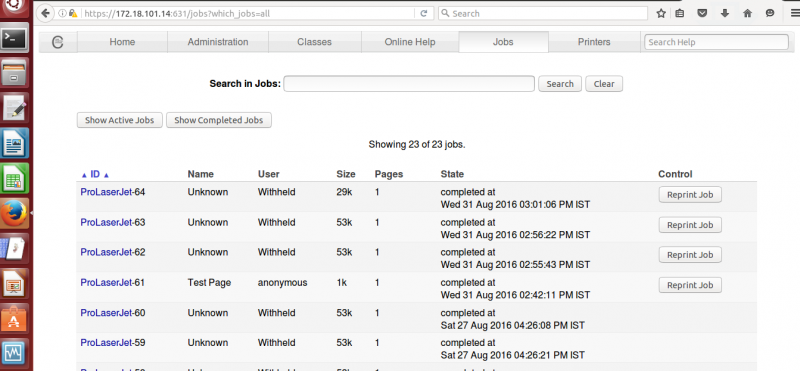Click the Search Help field
Viewport: 800px width, 371px height.
[716, 42]
